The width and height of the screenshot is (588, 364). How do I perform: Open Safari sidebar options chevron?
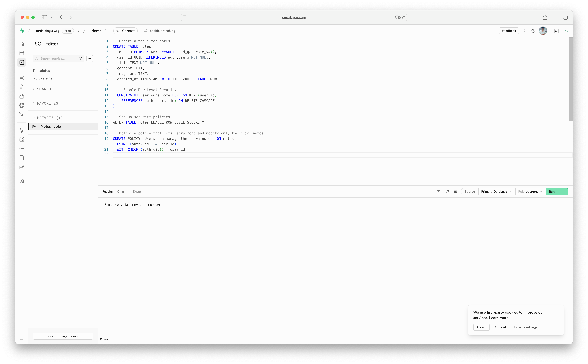52,17
